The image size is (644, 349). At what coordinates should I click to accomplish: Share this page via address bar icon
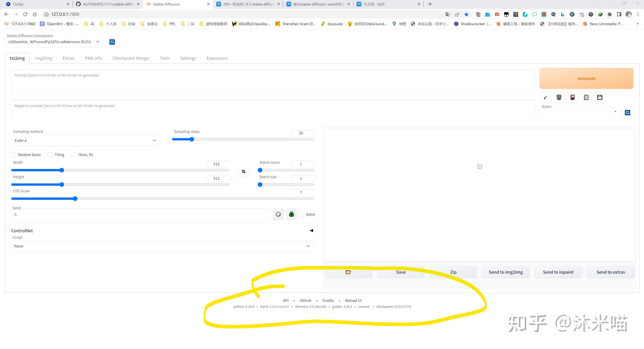point(457,14)
